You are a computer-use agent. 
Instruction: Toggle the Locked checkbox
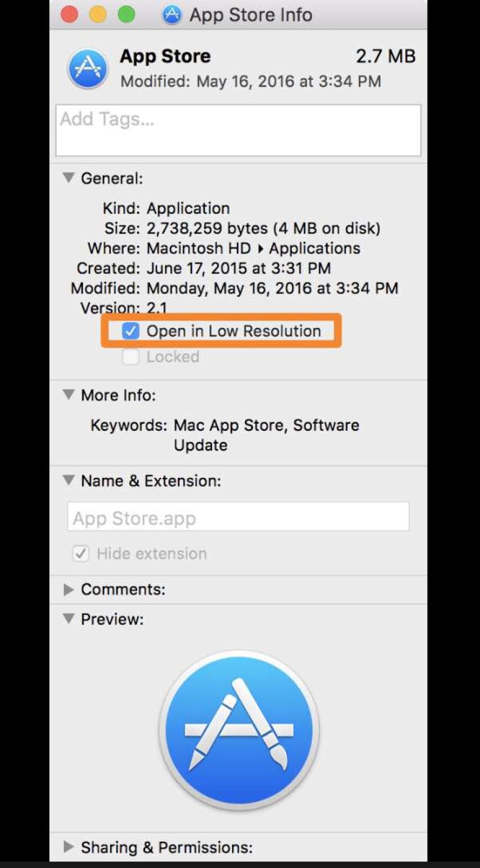[130, 357]
